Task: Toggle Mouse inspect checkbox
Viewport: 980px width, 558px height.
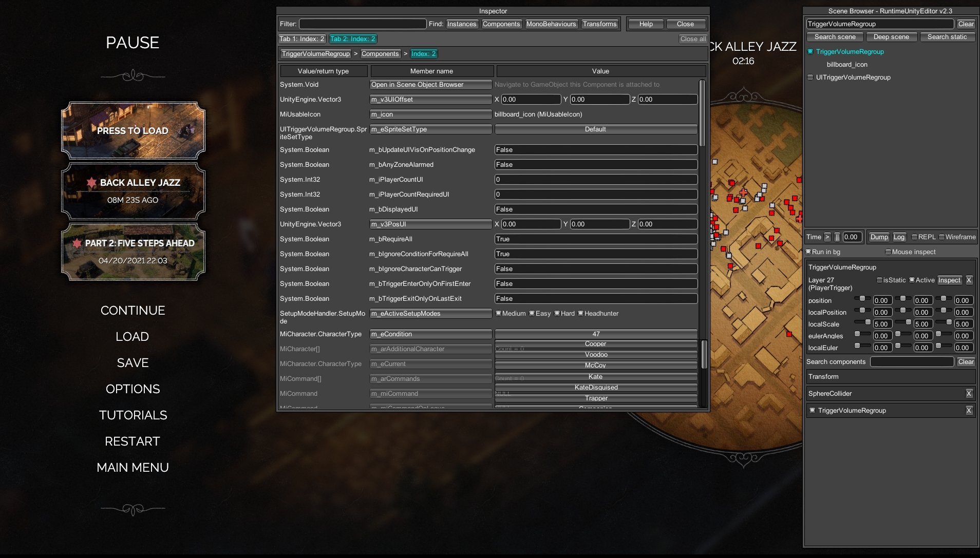Action: pos(888,252)
